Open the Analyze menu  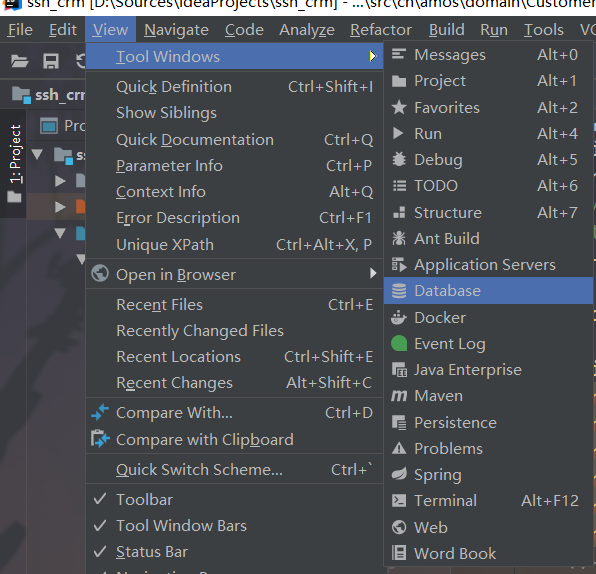click(307, 30)
